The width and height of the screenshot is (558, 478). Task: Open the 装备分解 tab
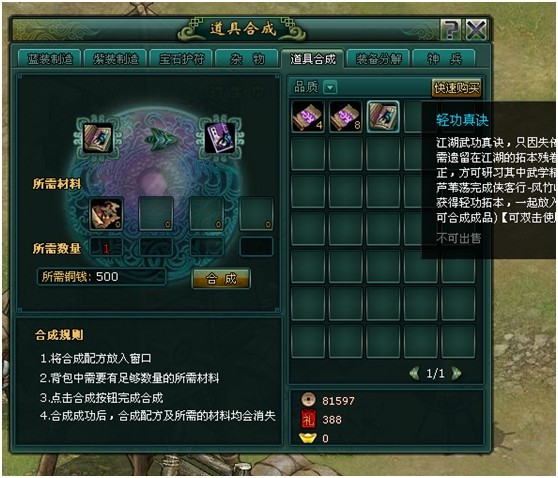coord(379,59)
